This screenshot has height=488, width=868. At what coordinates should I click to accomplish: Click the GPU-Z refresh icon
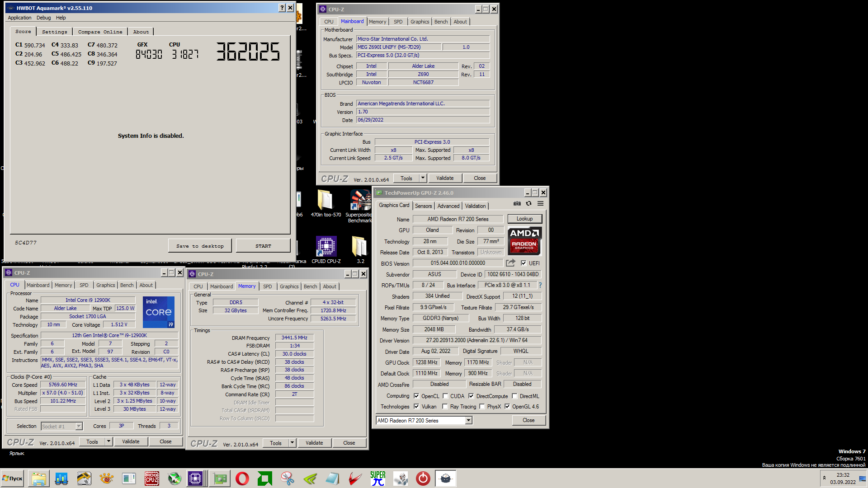point(528,204)
